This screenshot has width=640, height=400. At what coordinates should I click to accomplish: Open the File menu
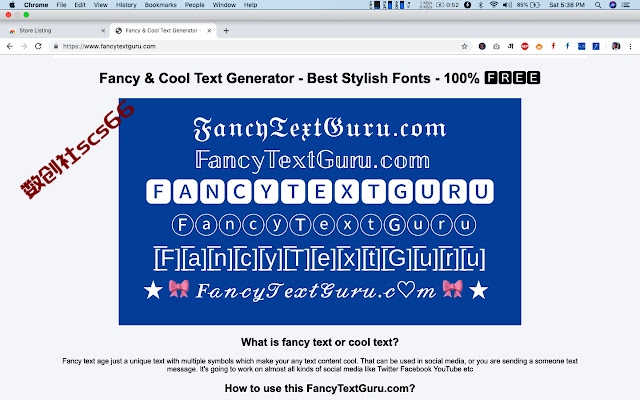click(61, 5)
